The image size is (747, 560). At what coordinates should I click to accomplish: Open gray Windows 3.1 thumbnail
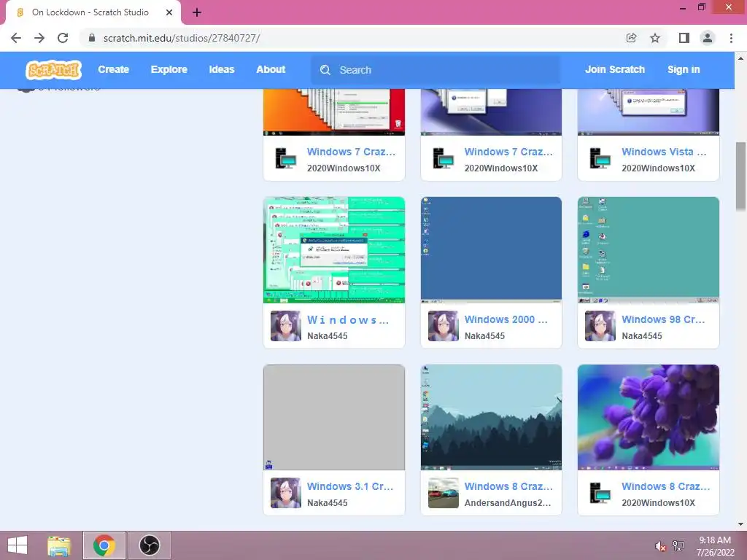[334, 417]
